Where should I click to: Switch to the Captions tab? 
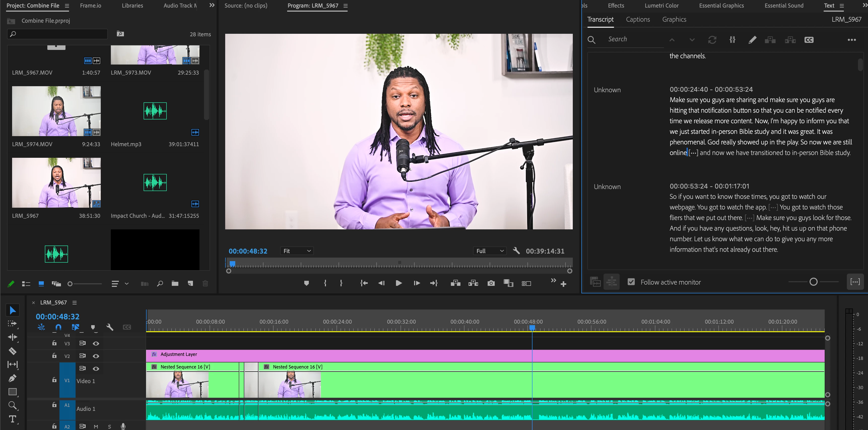tap(638, 20)
